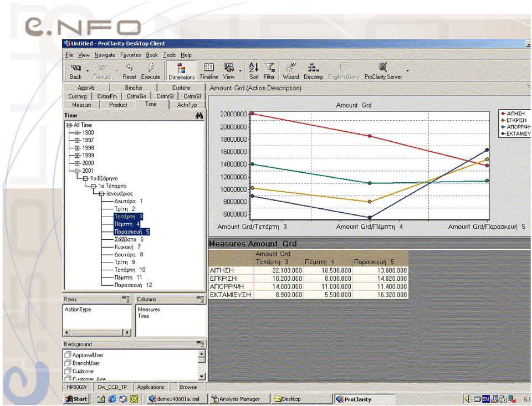
Task: Select the Παρασκευή 12 tree item
Action: (x=134, y=285)
